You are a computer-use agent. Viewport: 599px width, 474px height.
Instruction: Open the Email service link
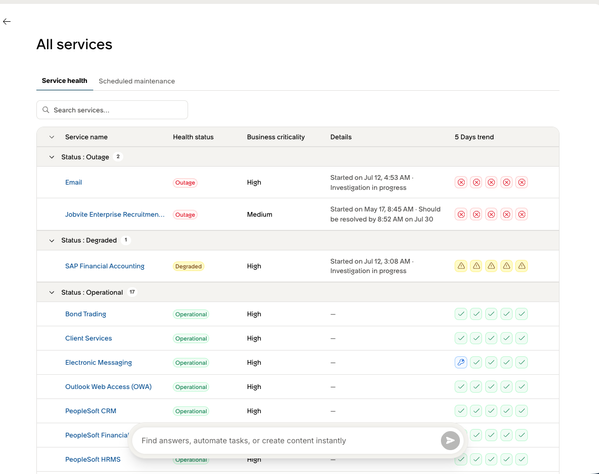(74, 182)
